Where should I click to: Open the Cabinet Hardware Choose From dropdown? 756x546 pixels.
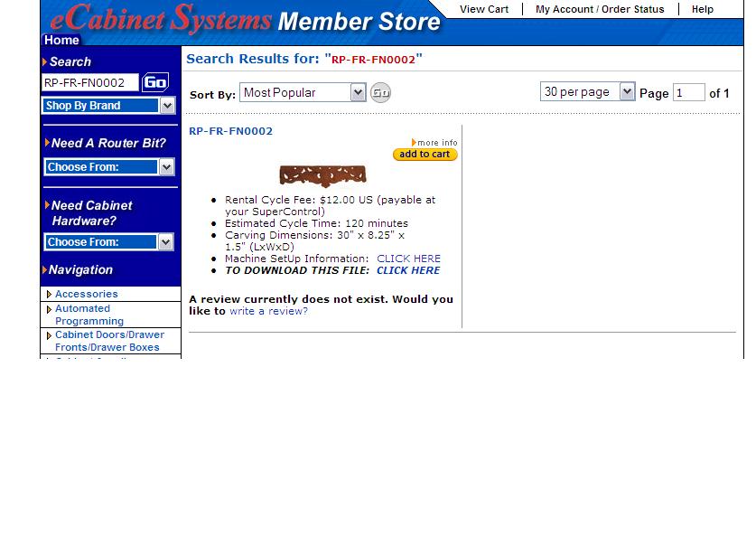click(x=108, y=241)
